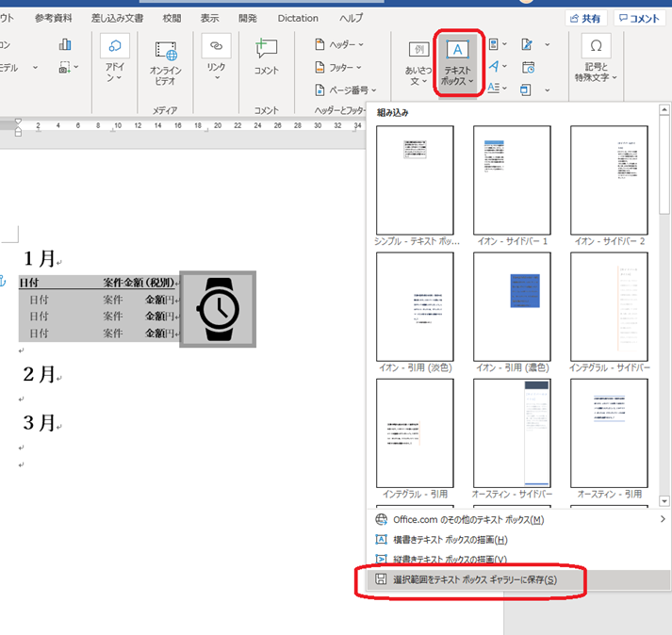
Task: Open Footer (フッター) menu
Action: (x=338, y=67)
